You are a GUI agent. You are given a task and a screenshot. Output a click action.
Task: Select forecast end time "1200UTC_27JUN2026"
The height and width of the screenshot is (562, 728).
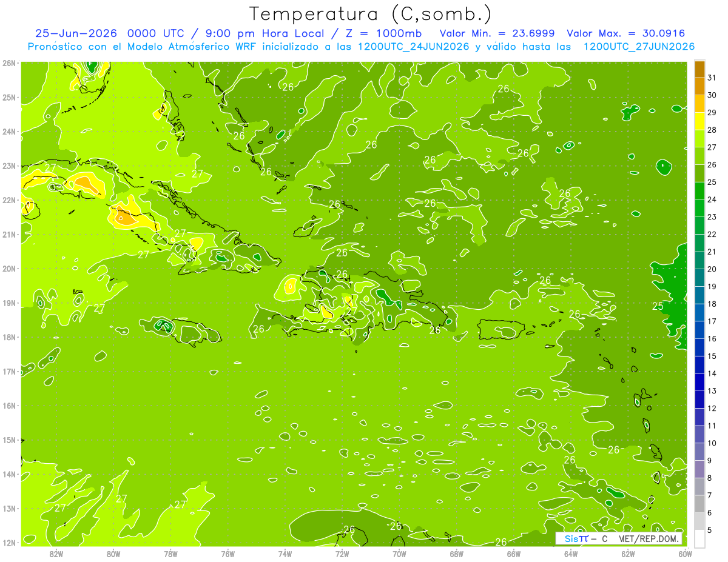(639, 47)
